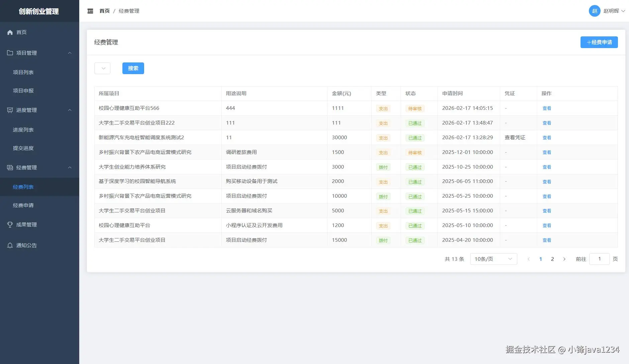Viewport: 629px width, 364px height.
Task: Select page 1 in pagination
Action: coord(540,259)
